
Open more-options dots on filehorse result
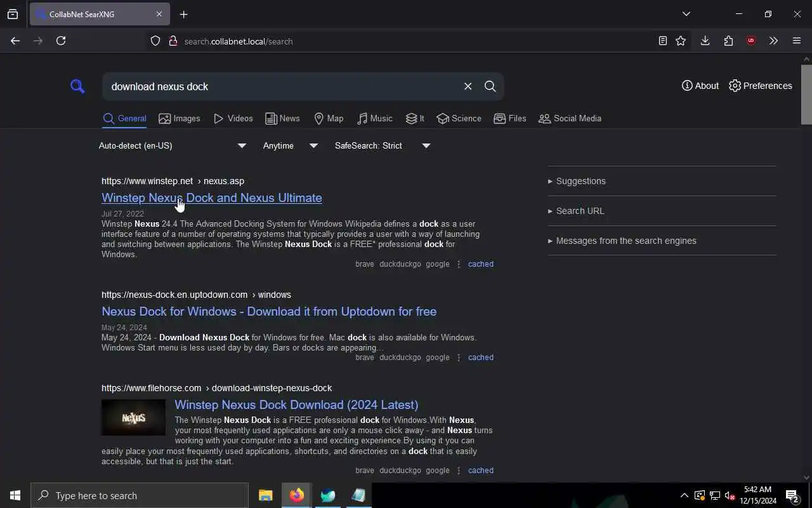[459, 471]
